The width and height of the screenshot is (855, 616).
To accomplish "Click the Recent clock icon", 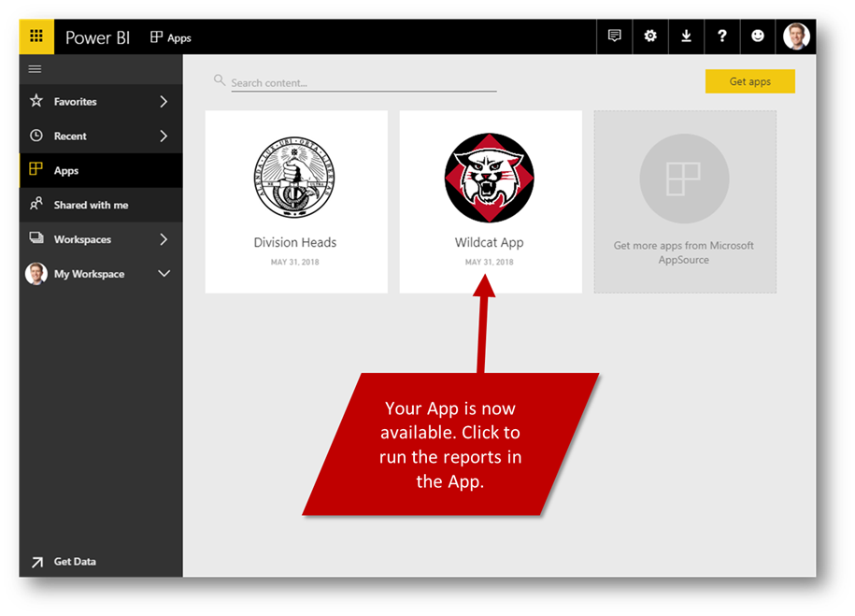I will point(36,136).
